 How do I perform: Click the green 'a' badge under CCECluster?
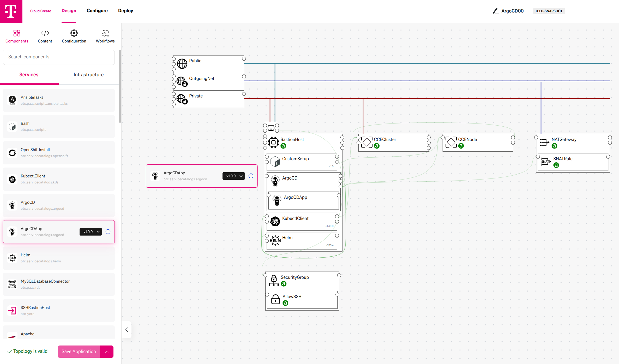click(377, 146)
